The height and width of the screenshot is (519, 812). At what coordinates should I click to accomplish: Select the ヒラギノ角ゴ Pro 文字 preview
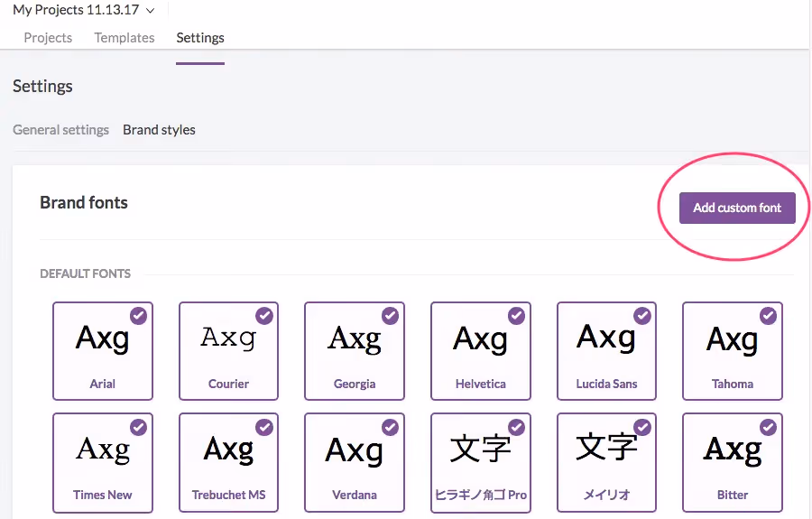point(480,449)
